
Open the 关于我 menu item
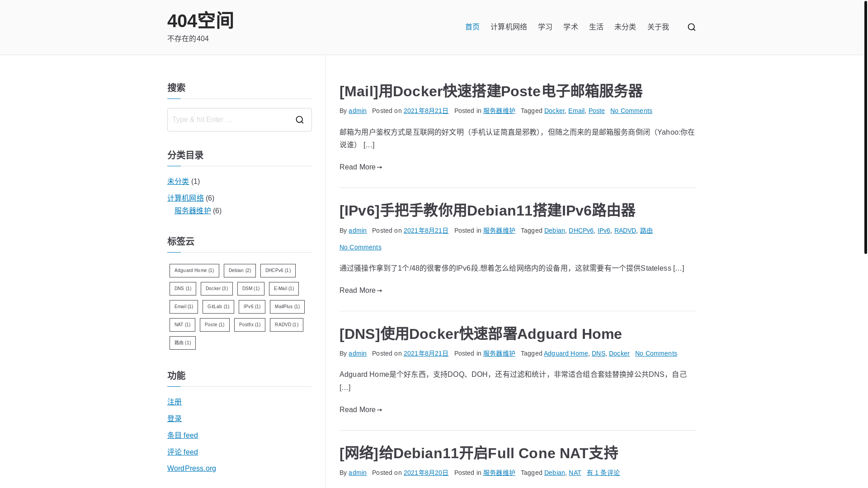[658, 27]
